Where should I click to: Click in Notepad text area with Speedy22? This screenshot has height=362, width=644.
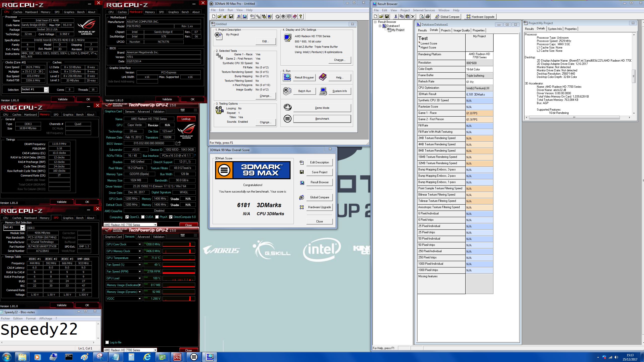tap(48, 331)
